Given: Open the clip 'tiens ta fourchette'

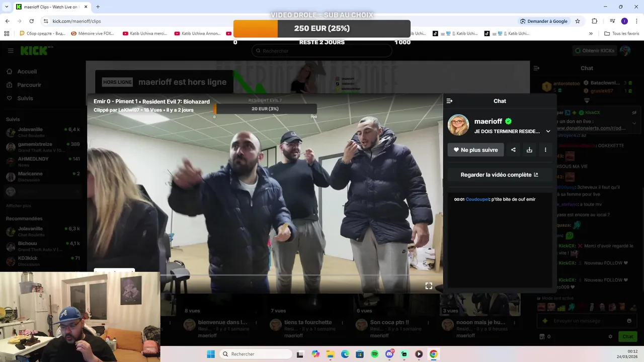Looking at the screenshot, I should point(308,322).
